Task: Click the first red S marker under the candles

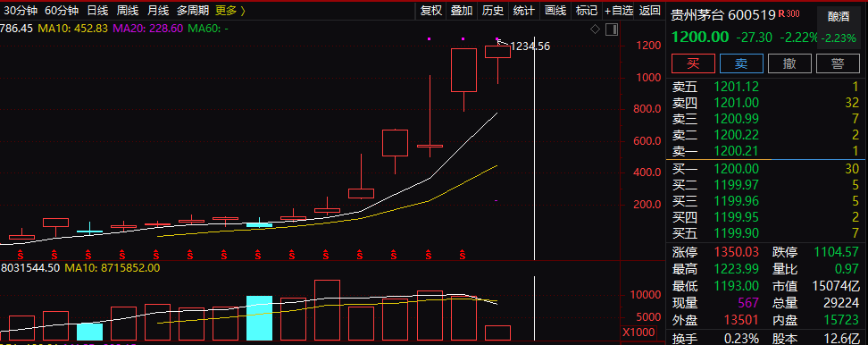Action: click(x=21, y=255)
